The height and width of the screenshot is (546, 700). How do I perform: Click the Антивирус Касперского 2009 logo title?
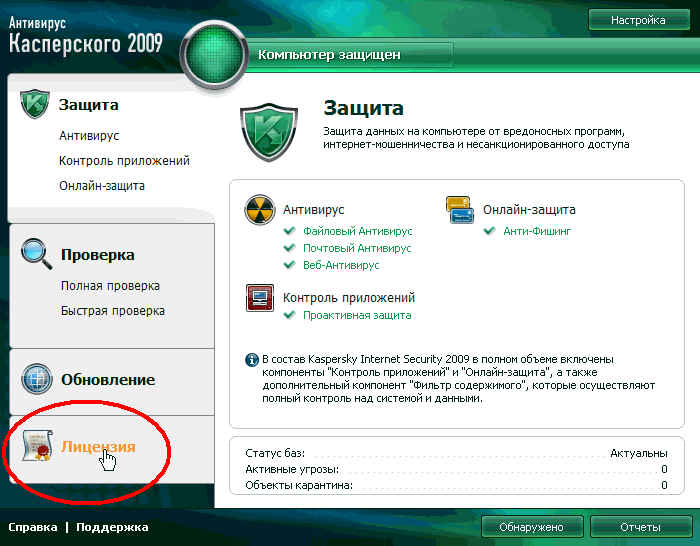pos(86,36)
